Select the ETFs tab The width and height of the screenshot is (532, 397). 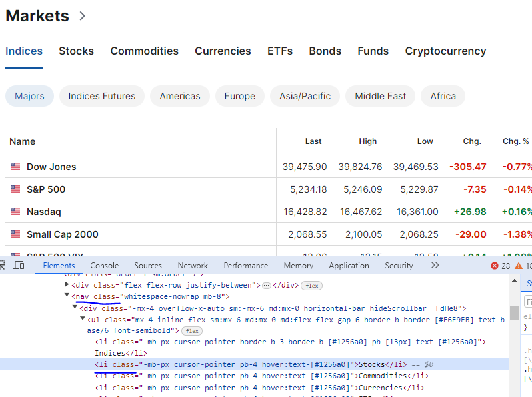click(280, 51)
